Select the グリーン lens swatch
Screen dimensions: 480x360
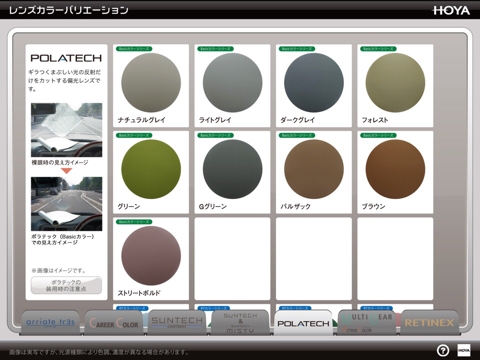pos(151,172)
